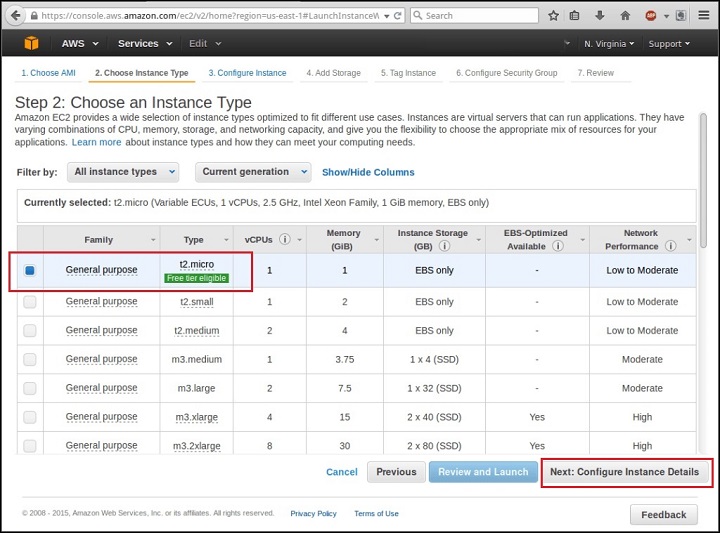Open the Family column sort arrow
720x533 pixels.
tap(153, 240)
